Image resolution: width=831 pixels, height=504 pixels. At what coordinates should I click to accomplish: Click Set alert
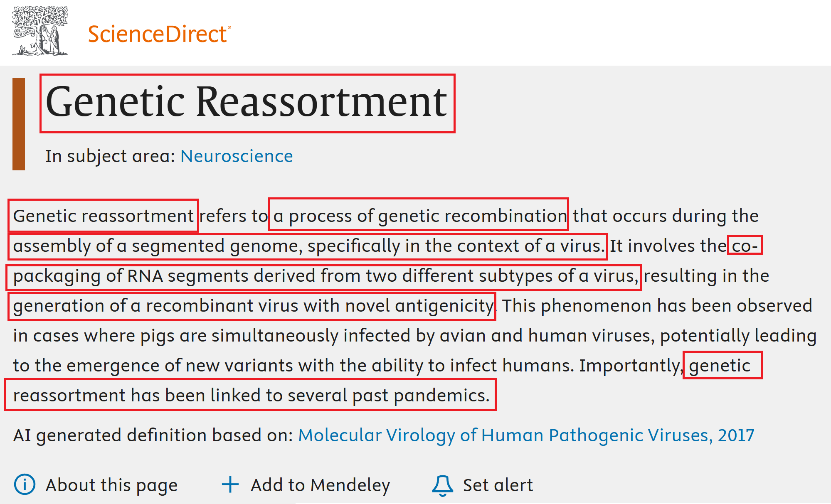coord(498,485)
